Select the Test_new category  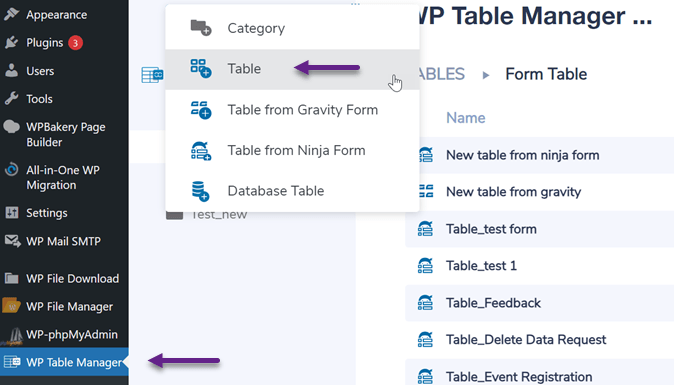click(219, 215)
